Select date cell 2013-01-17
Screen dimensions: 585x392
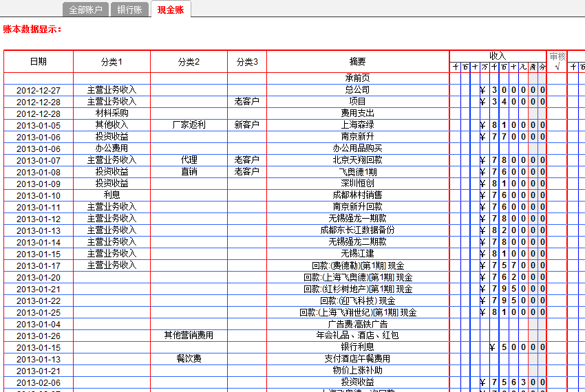click(39, 265)
